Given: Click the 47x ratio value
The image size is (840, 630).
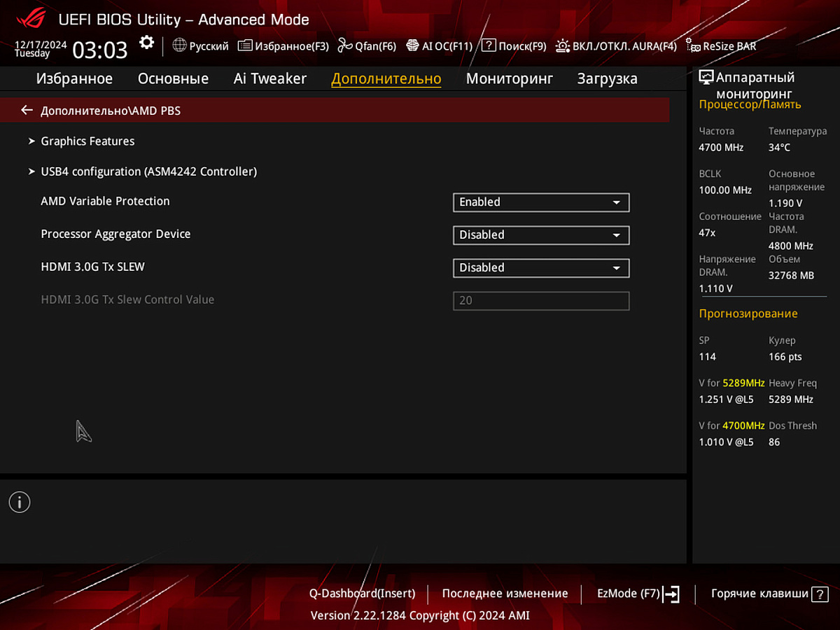Looking at the screenshot, I should click(x=707, y=232).
